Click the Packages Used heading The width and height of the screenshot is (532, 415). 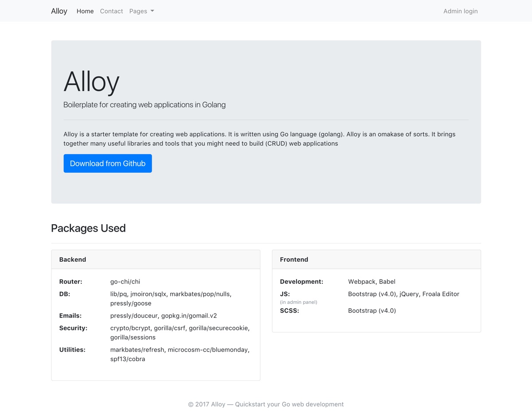point(88,228)
